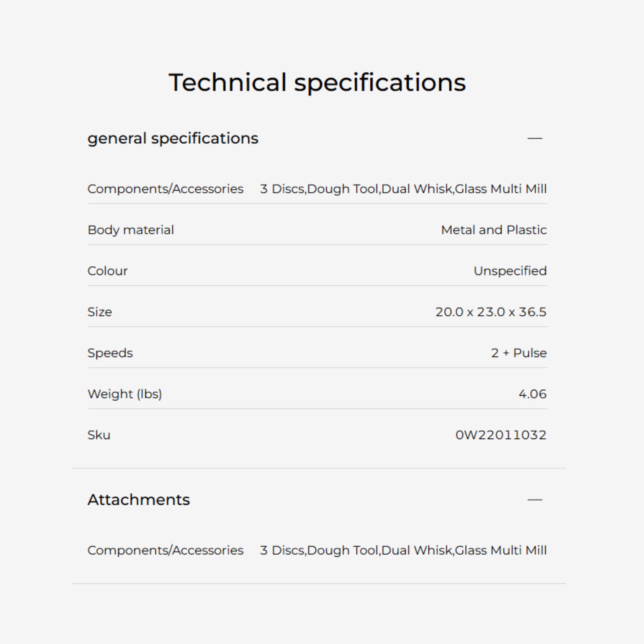Viewport: 644px width, 644px height.
Task: Select the Speeds row label
Action: (x=110, y=353)
